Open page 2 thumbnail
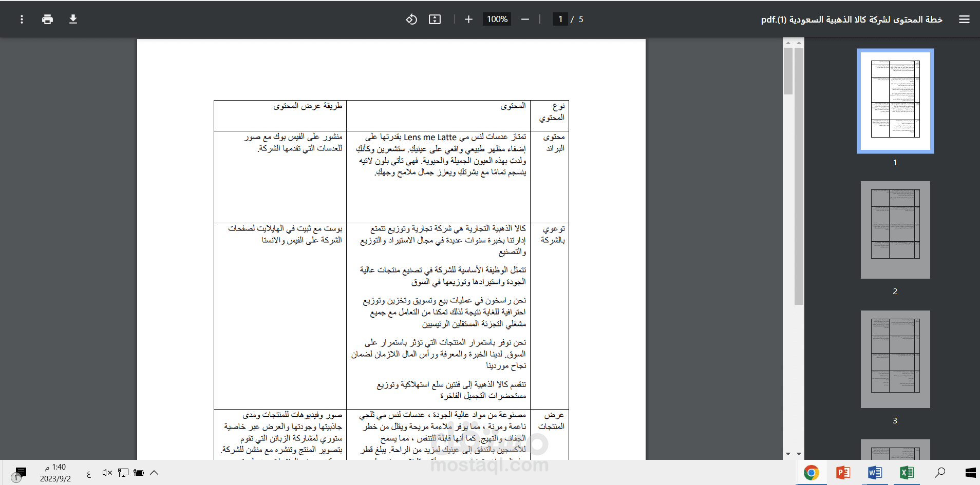The height and width of the screenshot is (485, 980). [895, 230]
